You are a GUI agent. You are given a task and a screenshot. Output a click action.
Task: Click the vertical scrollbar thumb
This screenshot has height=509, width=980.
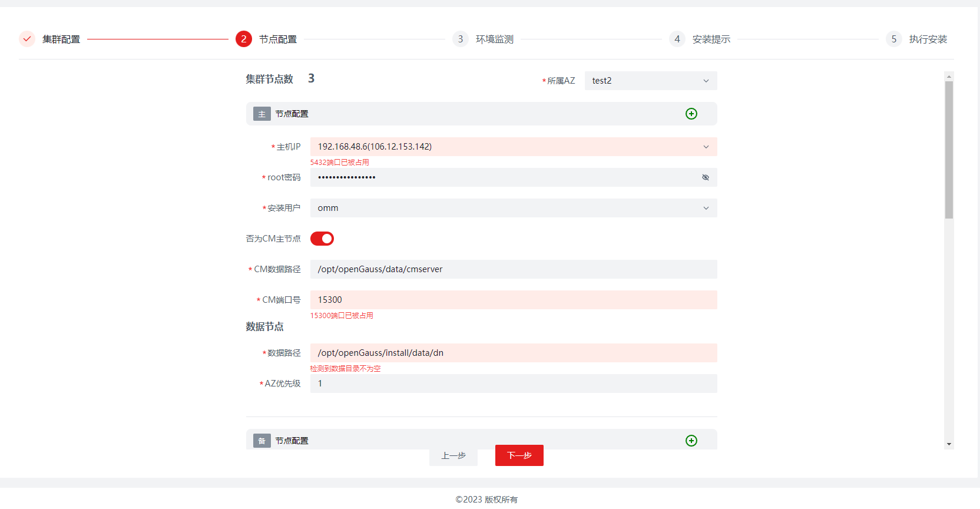pos(949,150)
